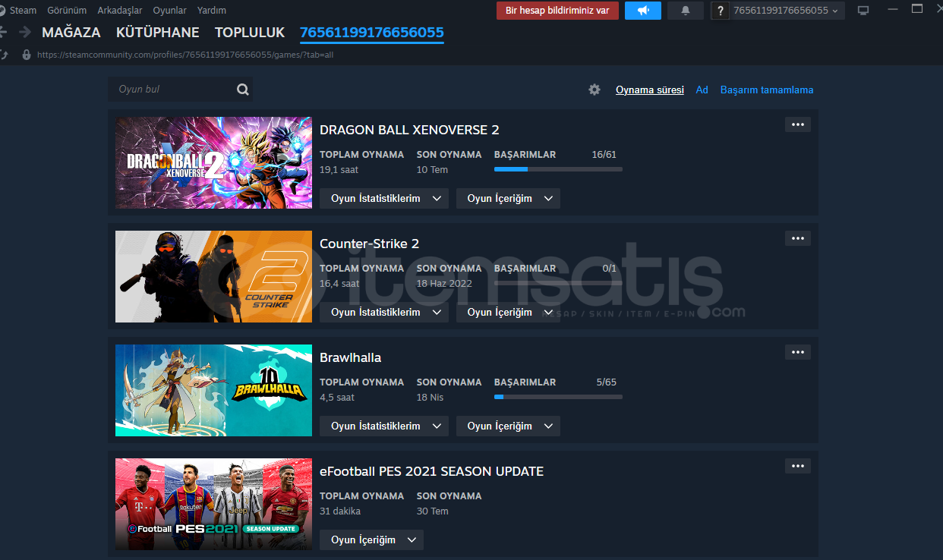Open three-dot menu for eFootball PES 2021
The height and width of the screenshot is (560, 943).
(797, 466)
